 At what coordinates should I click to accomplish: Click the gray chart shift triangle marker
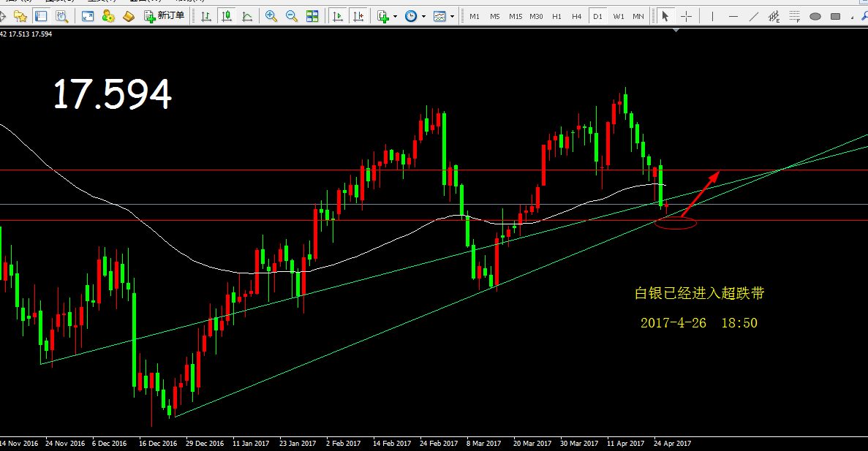676,31
